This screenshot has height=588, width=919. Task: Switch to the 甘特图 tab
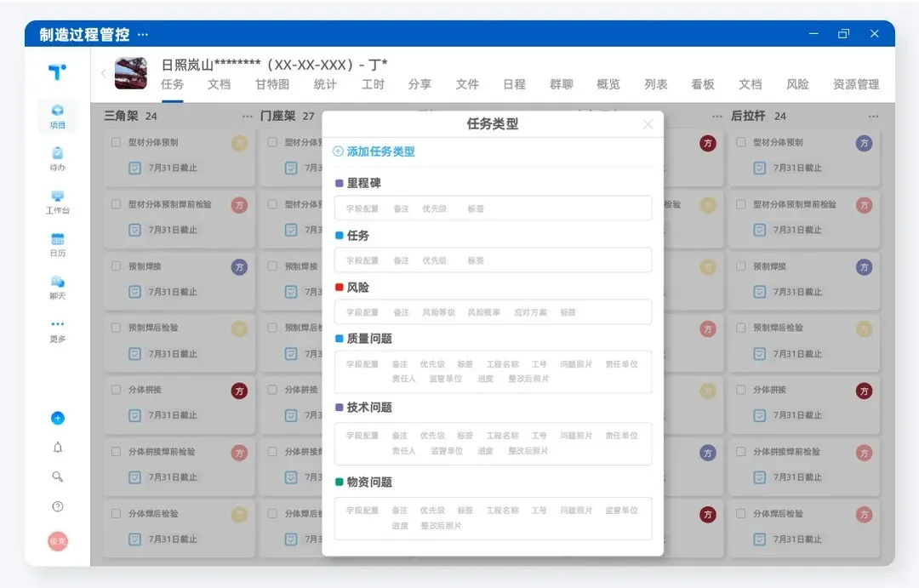click(272, 84)
